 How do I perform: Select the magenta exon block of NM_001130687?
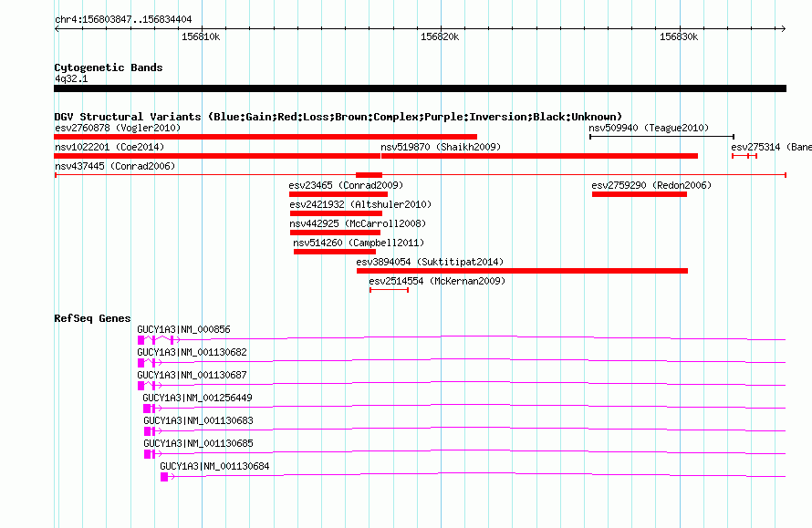(x=141, y=386)
